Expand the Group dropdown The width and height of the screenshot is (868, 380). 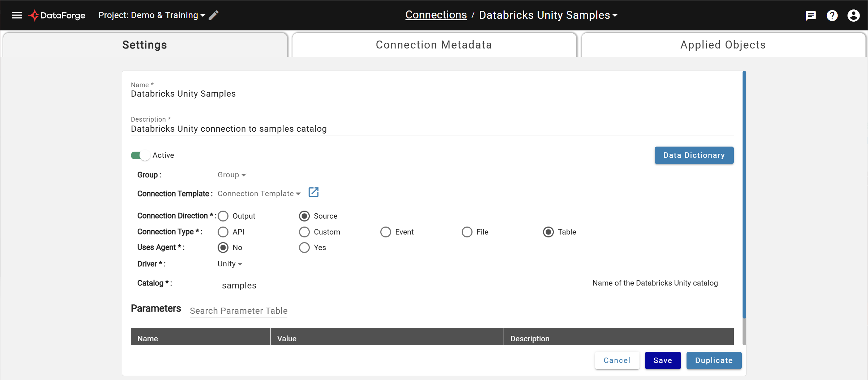pos(231,175)
